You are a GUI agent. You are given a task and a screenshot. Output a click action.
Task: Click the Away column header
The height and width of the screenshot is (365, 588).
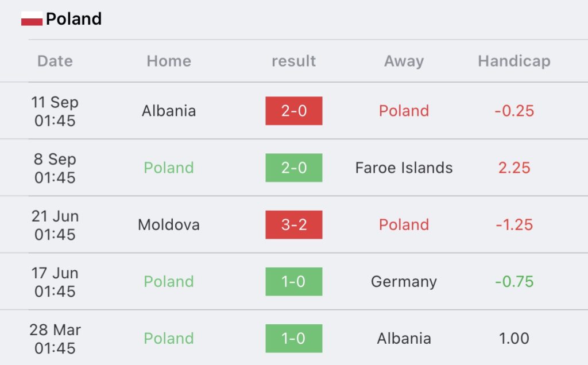tap(404, 61)
